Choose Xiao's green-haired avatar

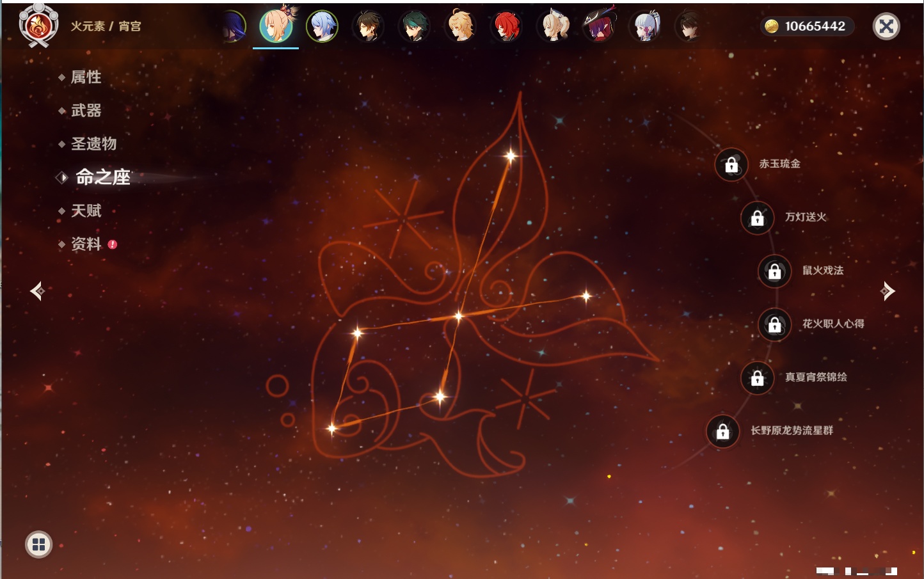[415, 26]
